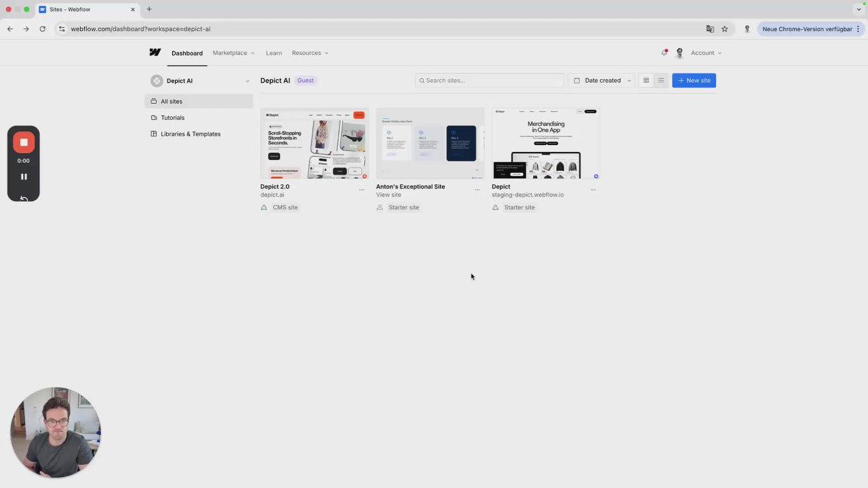Click plan icon under staging-depict.webflow.io
This screenshot has width=868, height=488.
click(x=496, y=207)
